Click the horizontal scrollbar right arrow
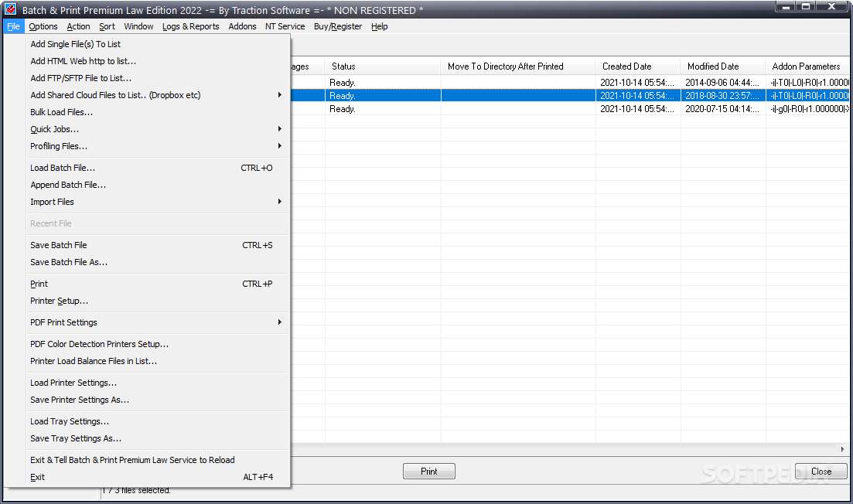Image resolution: width=853 pixels, height=504 pixels. click(842, 449)
